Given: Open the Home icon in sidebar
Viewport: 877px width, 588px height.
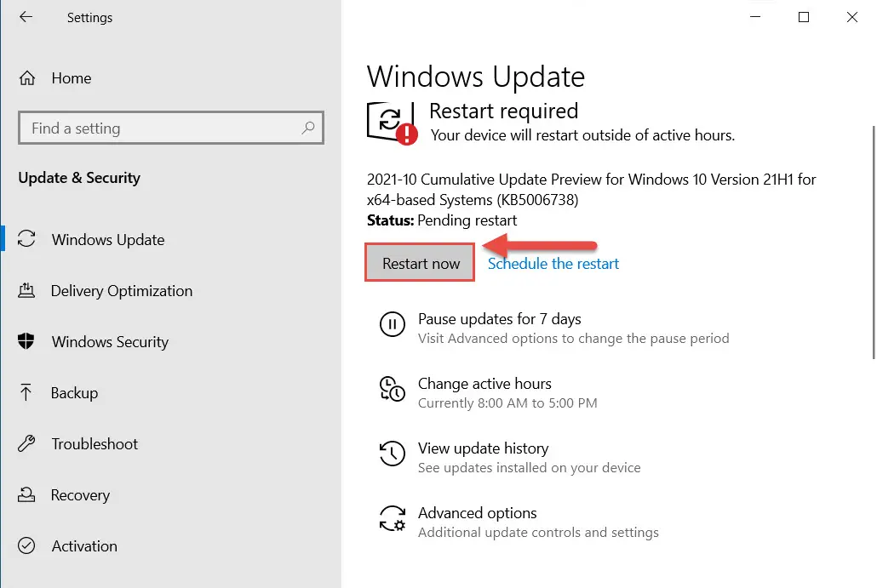Looking at the screenshot, I should click(27, 78).
